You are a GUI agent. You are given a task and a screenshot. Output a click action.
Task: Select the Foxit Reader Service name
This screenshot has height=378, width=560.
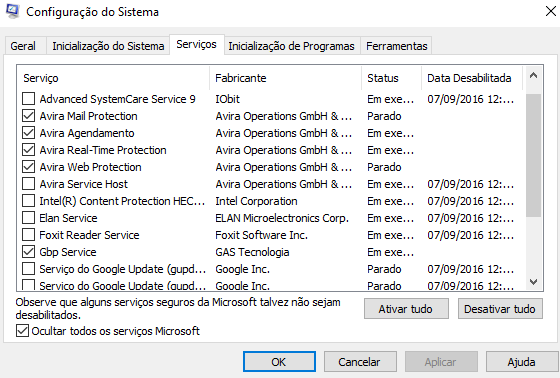coord(89,235)
